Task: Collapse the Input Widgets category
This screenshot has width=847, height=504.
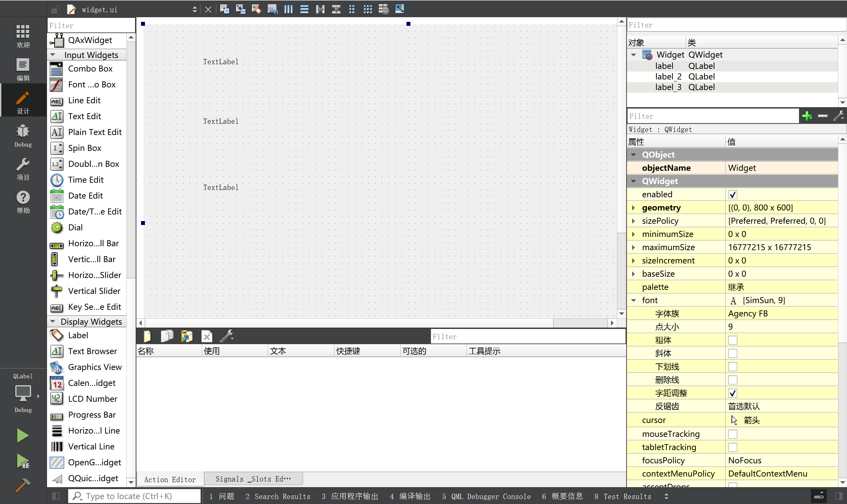Action: 53,55
